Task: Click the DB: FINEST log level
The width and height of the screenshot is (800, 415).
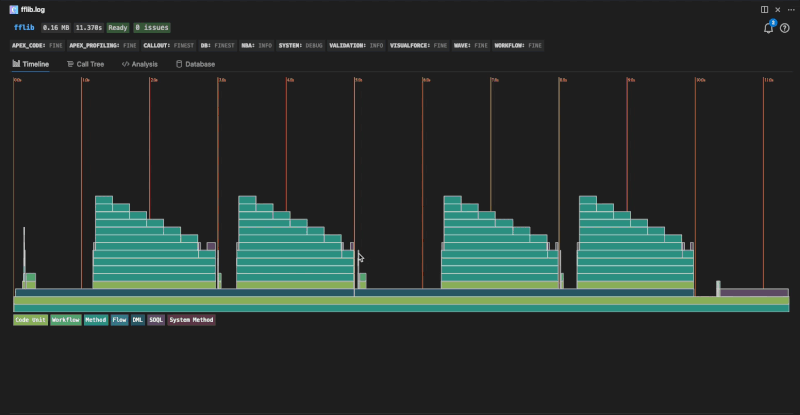Action: (x=217, y=45)
